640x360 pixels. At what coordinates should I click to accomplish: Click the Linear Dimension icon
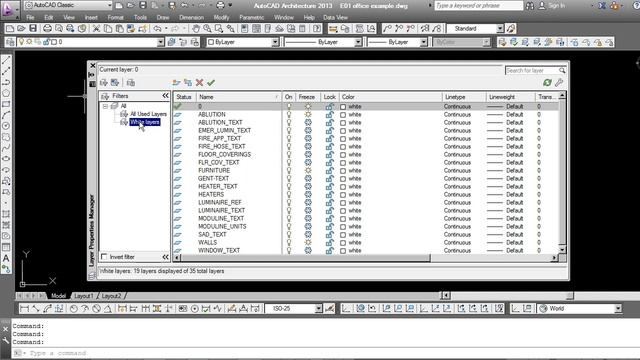pos(24,309)
